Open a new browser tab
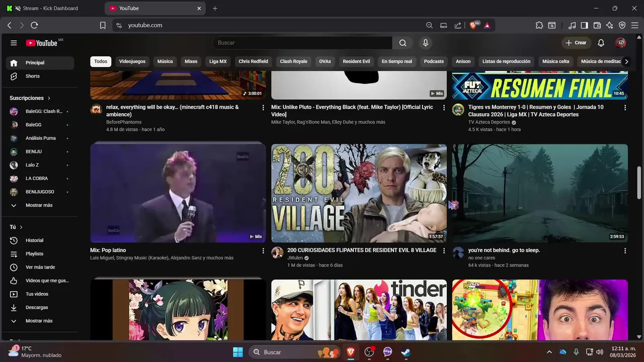The image size is (644, 362). pos(215,8)
